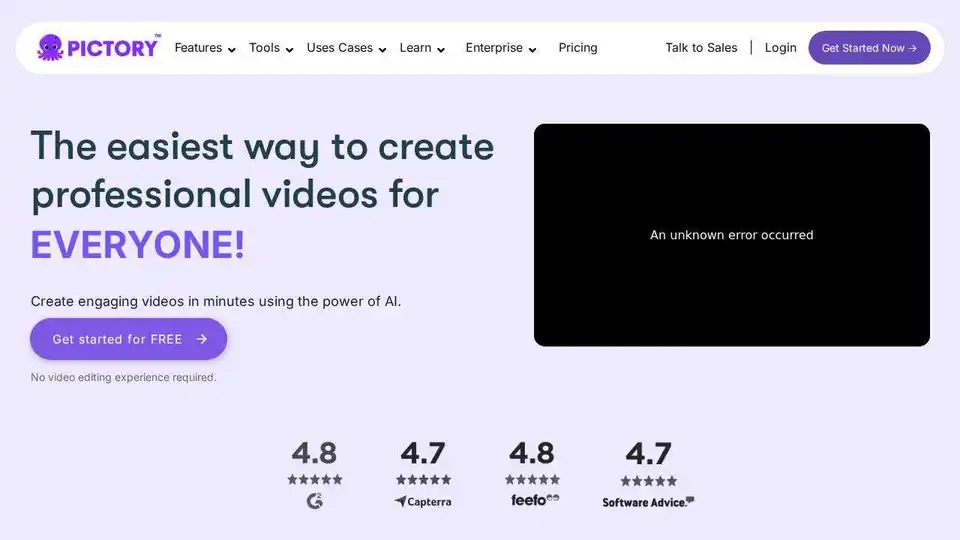Screen dimensions: 960x540
Task: Click the feefo 4.8 rating number
Action: tap(531, 454)
